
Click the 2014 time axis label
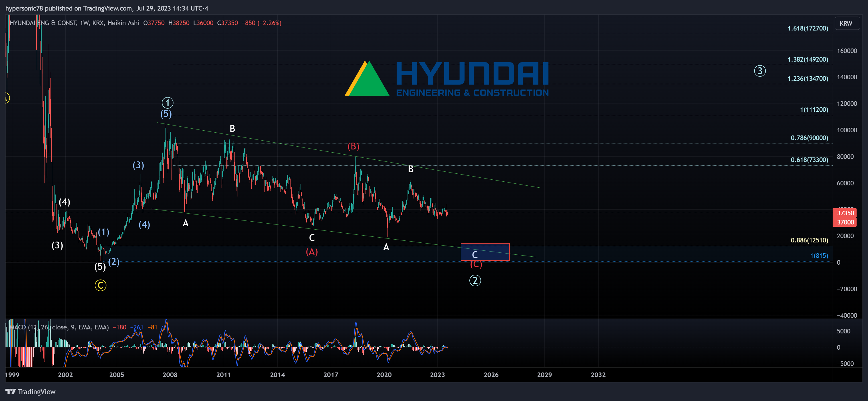point(277,375)
